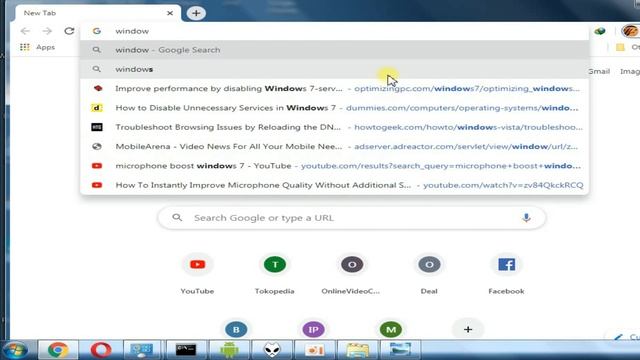Open the Apps bookmarks shortcut
Viewport: 640px width, 360px height.
37,47
